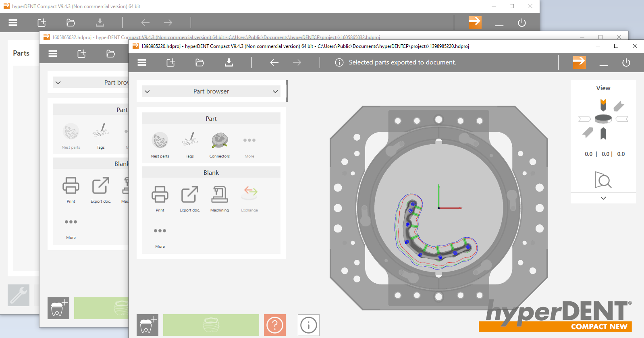The height and width of the screenshot is (338, 644).
Task: Click Parts heading in back hyperDENT window
Action: click(x=21, y=53)
